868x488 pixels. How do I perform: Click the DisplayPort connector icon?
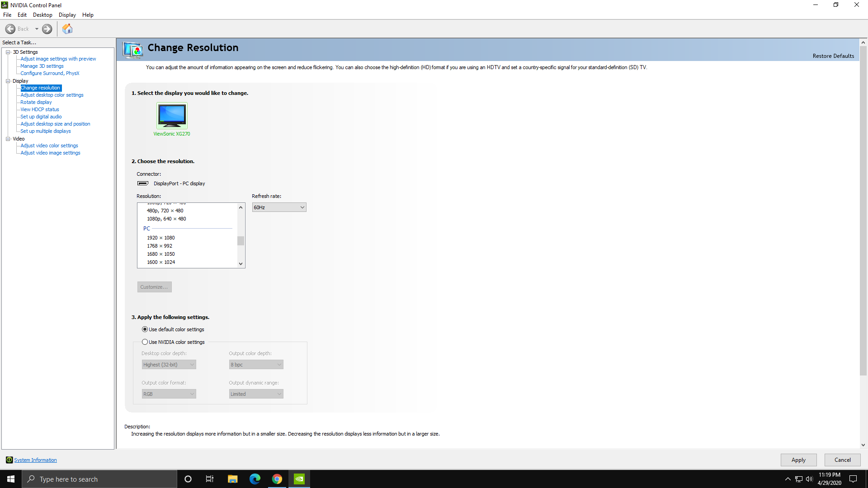[x=142, y=183]
